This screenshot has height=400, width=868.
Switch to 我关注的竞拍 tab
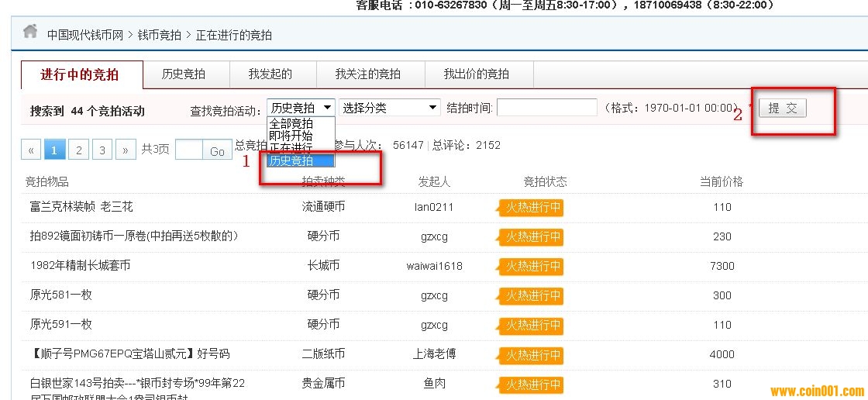coord(368,74)
